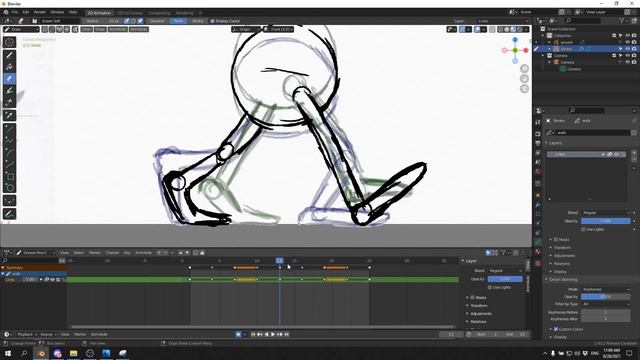Open the Material properties tab
This screenshot has height=360, width=640.
click(x=538, y=251)
